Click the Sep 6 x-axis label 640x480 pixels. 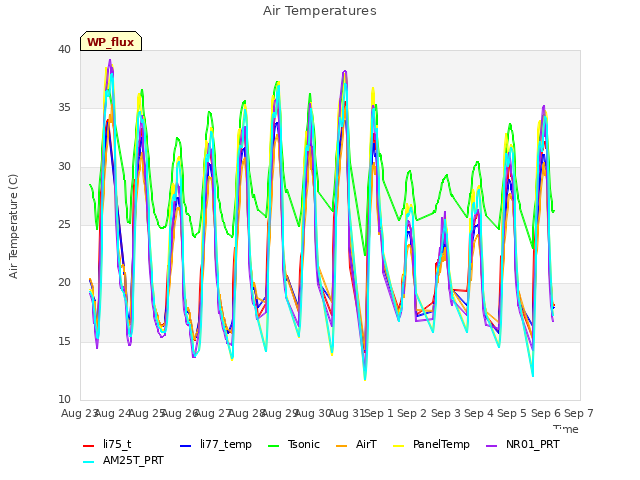pyautogui.click(x=545, y=413)
